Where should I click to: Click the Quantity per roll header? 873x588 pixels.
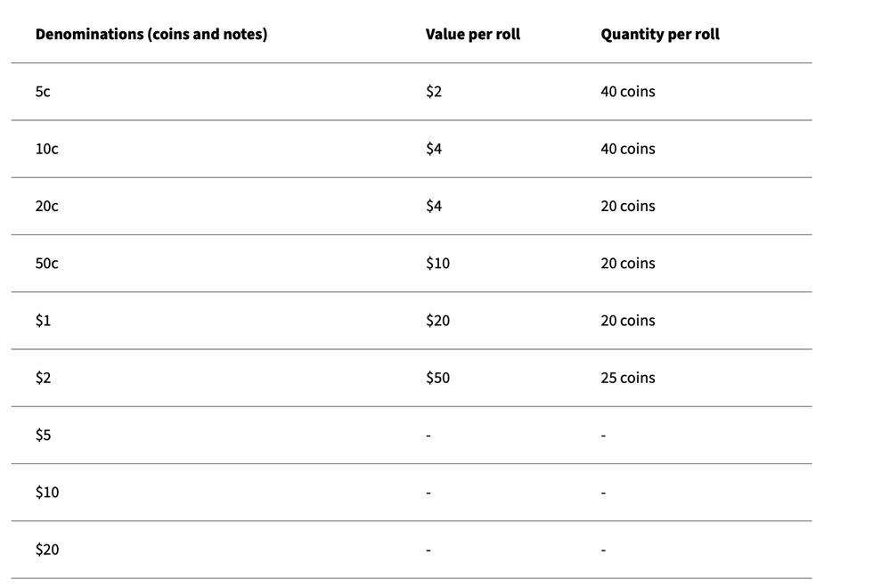(x=660, y=35)
